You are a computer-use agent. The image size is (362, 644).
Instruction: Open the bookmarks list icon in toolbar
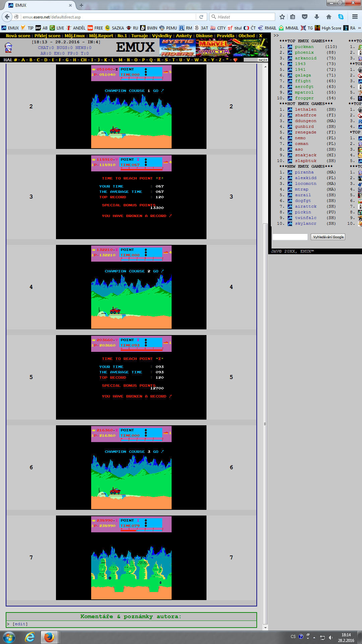click(293, 17)
